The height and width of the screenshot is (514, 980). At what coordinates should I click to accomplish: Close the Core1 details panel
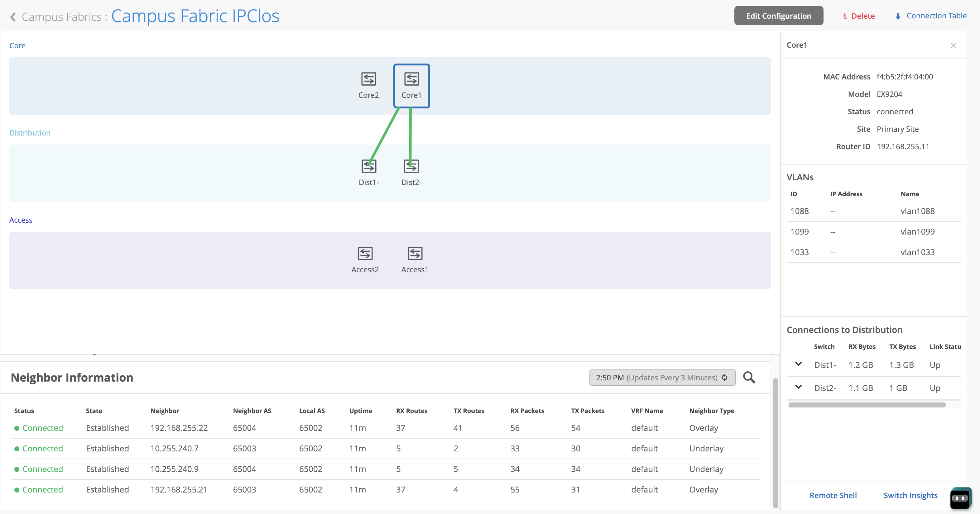coord(954,45)
